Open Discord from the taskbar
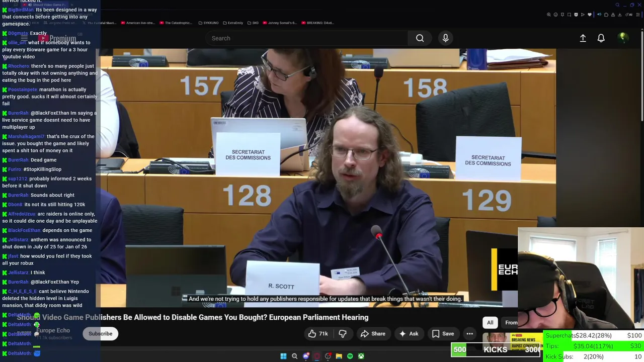644x362 pixels. click(305, 356)
